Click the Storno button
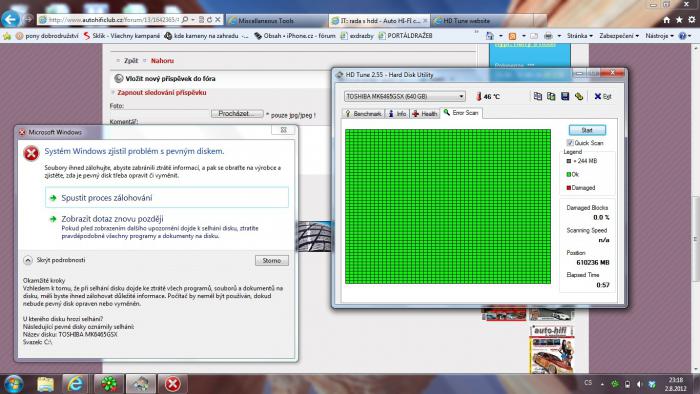The image size is (700, 394). (271, 260)
